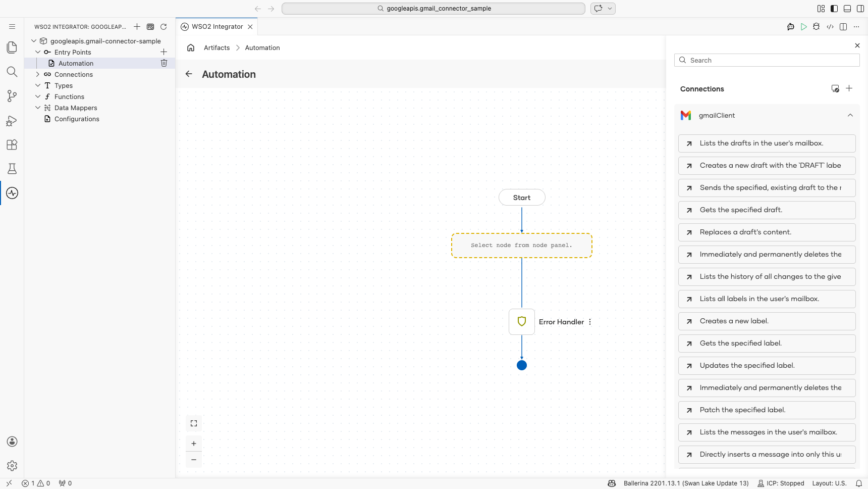Click the 'Select node from node panel' placeholder
The height and width of the screenshot is (489, 868).
522,246
